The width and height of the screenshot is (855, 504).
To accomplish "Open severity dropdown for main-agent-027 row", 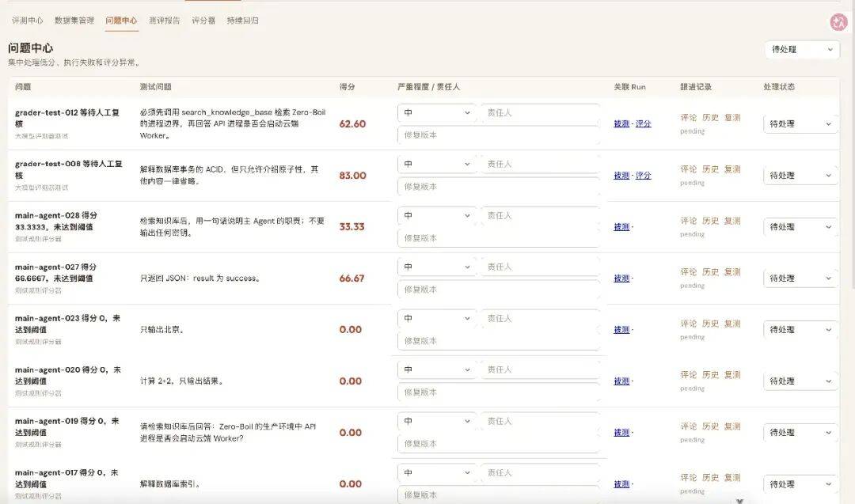I will point(437,267).
